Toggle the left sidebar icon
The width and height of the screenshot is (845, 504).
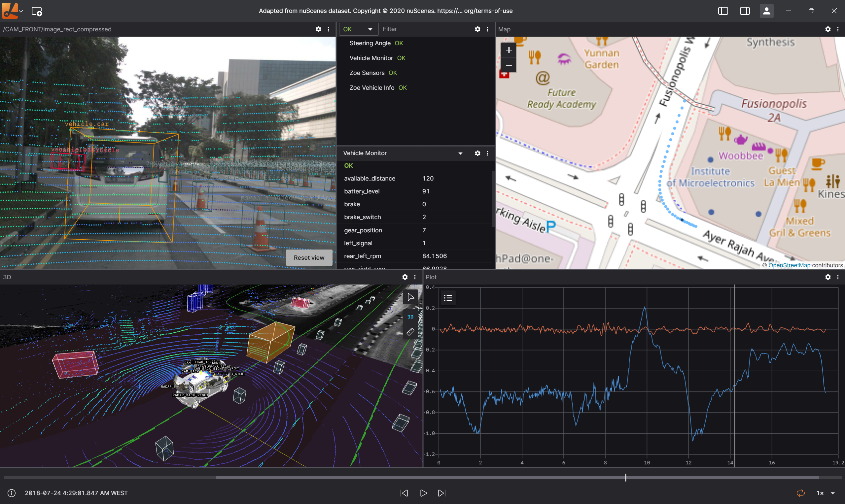coord(723,11)
